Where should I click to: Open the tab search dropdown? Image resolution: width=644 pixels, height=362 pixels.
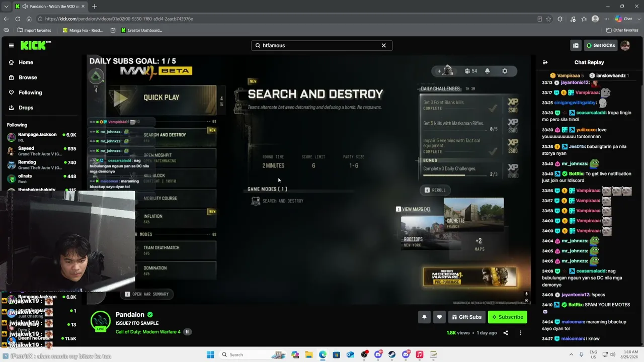(x=6, y=7)
